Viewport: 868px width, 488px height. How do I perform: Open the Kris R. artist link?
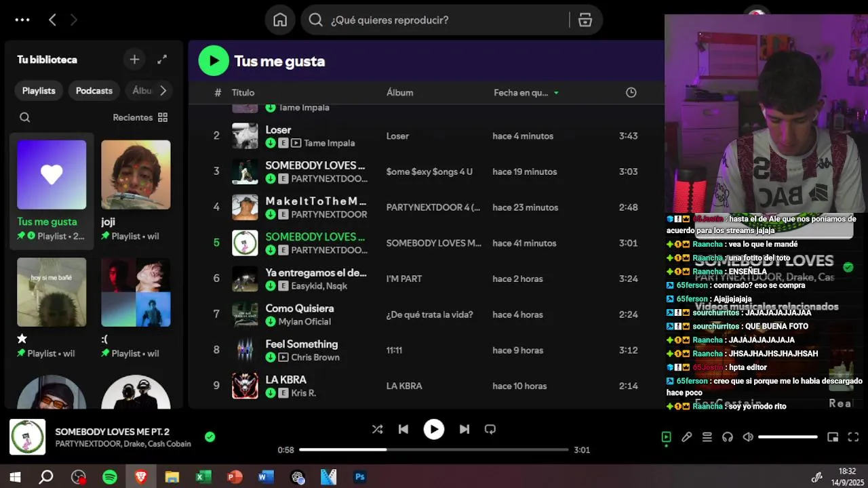(304, 393)
